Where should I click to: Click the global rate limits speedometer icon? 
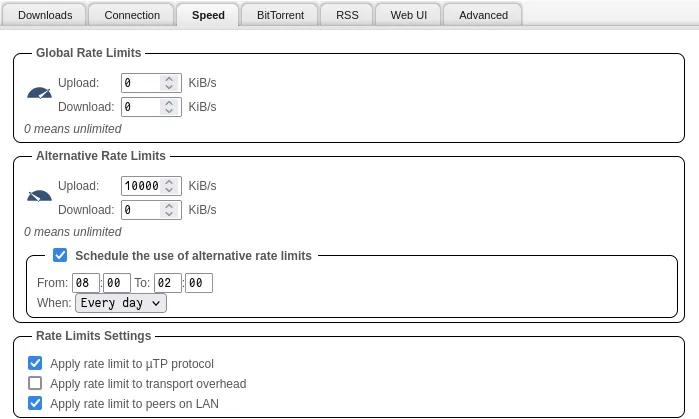tap(39, 94)
